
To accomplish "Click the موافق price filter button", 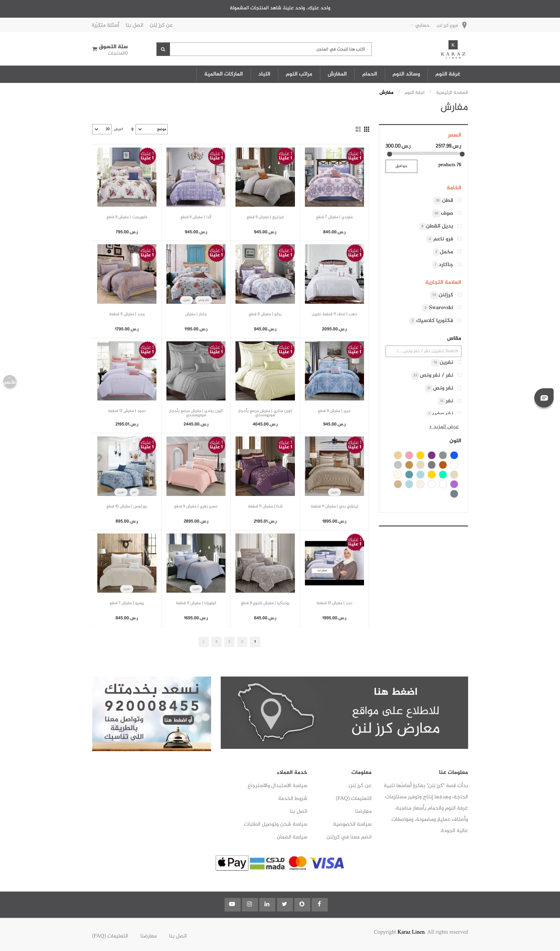I will [x=401, y=166].
